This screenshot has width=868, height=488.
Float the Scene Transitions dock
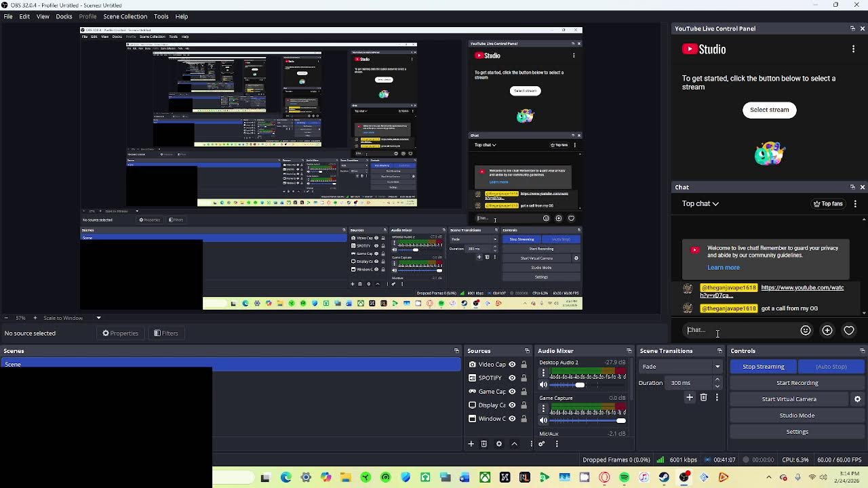click(x=719, y=351)
